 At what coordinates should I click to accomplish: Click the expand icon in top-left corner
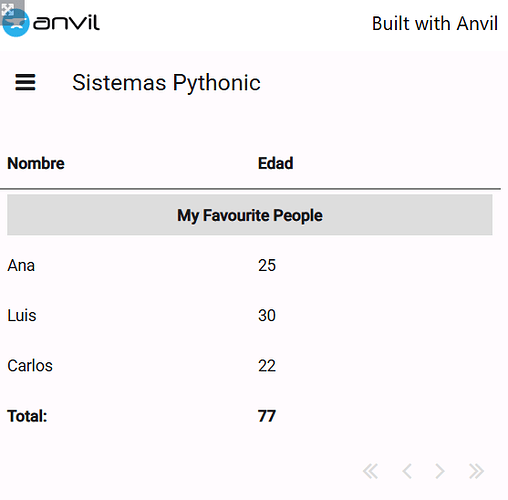pyautogui.click(x=8, y=10)
